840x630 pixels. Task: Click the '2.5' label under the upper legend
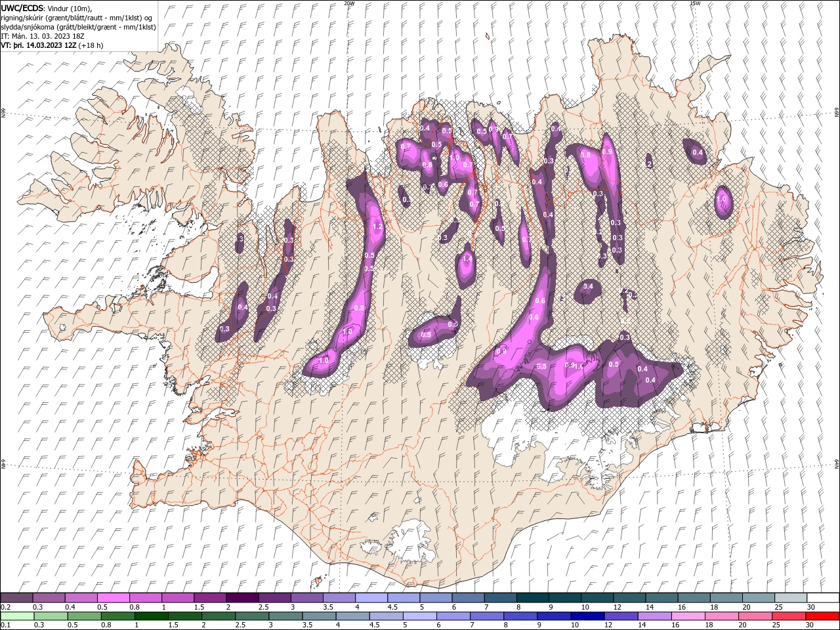coord(263,607)
